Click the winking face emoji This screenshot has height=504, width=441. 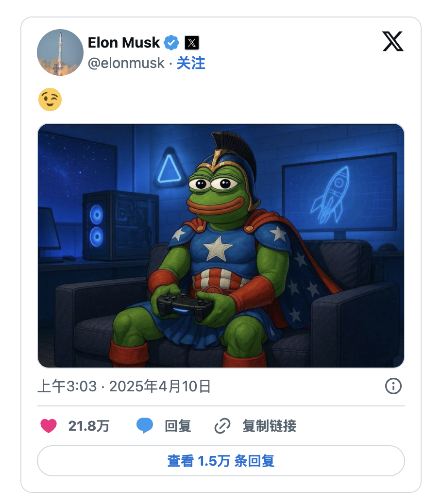(50, 100)
